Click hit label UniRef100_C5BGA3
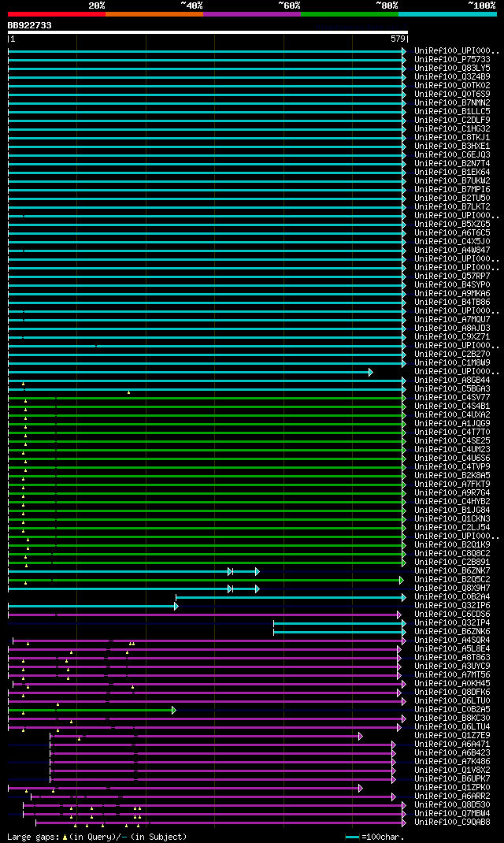This screenshot has width=504, height=843. pos(452,388)
